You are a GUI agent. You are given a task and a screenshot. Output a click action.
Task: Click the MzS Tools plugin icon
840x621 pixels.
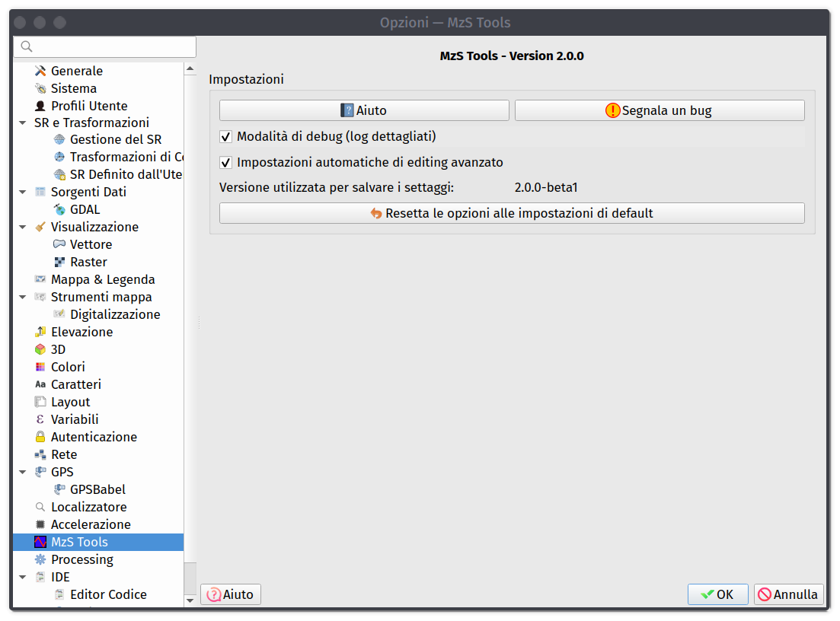pos(40,542)
